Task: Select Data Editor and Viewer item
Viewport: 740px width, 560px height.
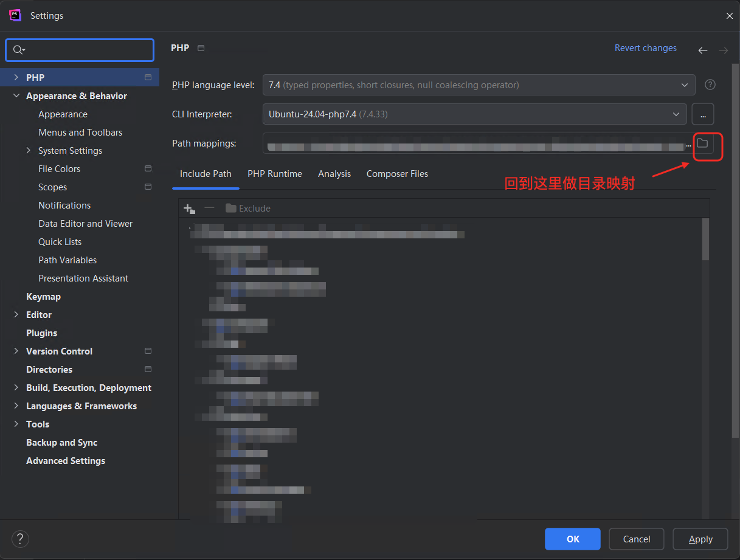Action: [85, 223]
